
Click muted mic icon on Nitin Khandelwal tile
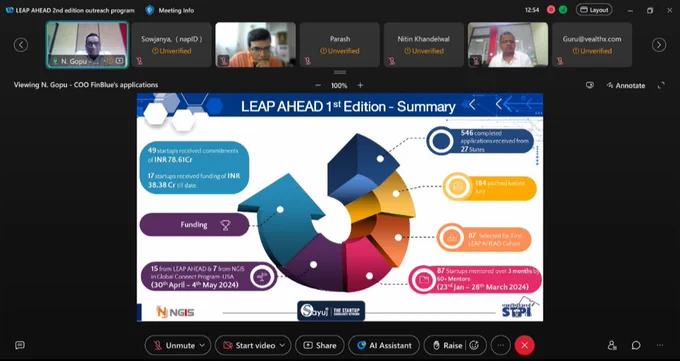392,61
